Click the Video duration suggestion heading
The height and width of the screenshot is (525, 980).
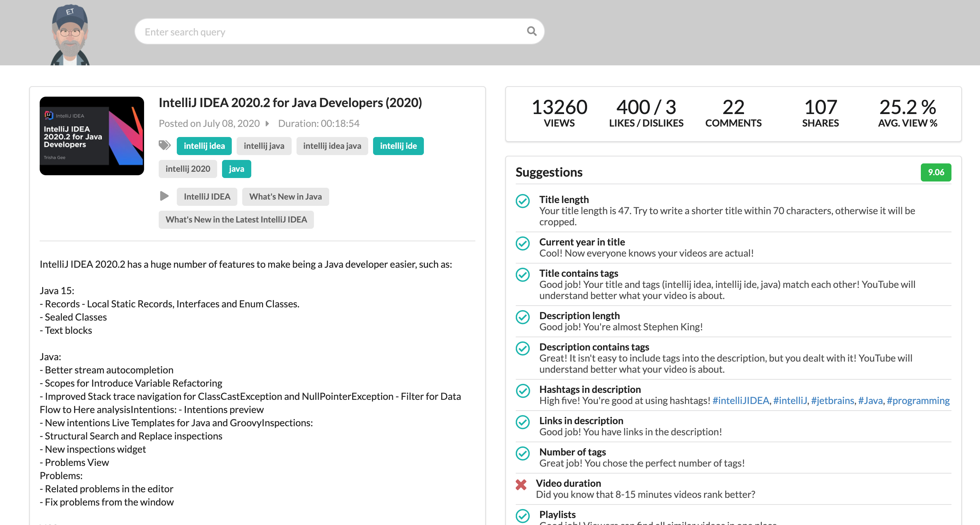(x=568, y=483)
